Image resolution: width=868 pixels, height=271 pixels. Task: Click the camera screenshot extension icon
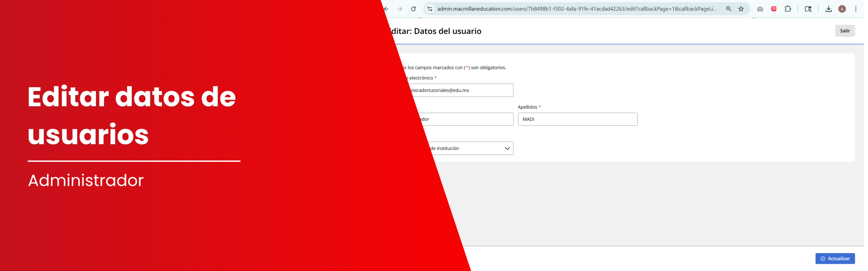(x=760, y=9)
